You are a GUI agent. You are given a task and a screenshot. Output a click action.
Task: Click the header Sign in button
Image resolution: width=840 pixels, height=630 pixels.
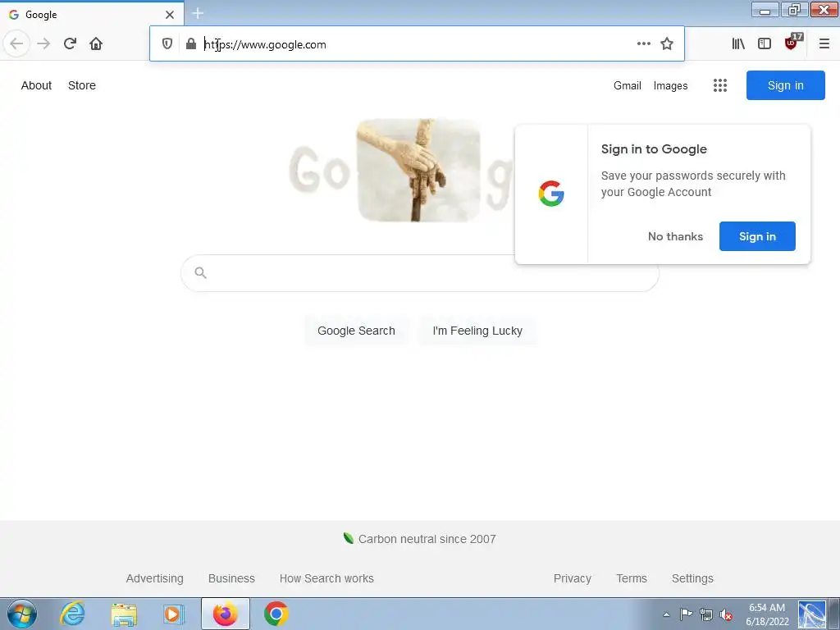coord(785,85)
